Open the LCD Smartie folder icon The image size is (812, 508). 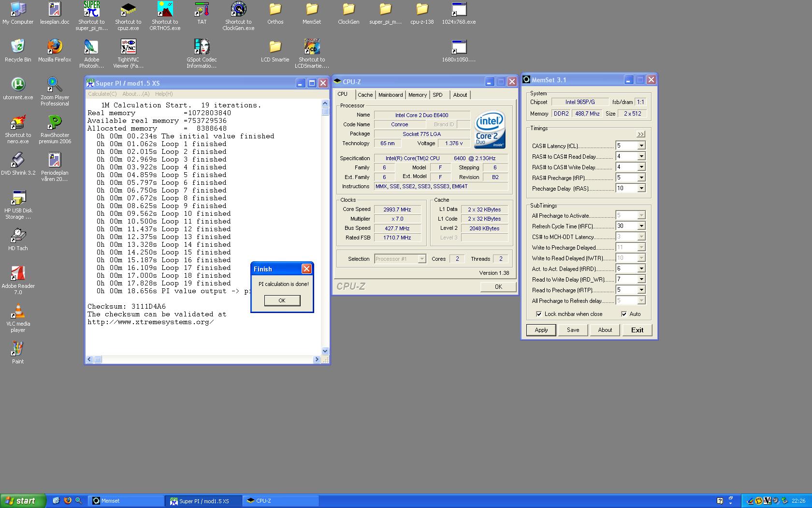click(275, 51)
